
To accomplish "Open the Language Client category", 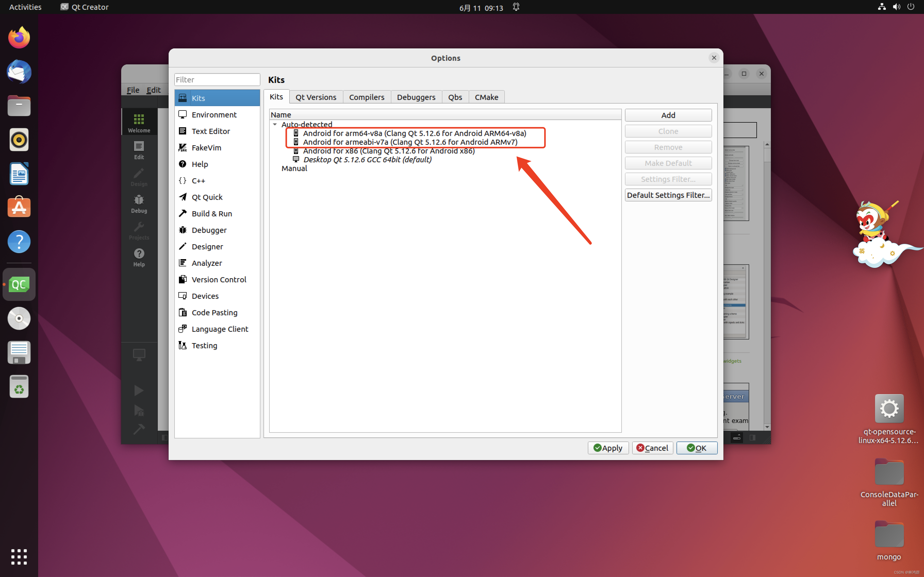I will [x=220, y=329].
